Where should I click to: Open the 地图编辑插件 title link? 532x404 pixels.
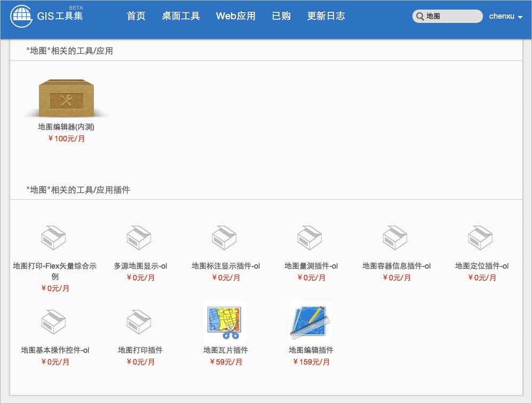pyautogui.click(x=311, y=350)
